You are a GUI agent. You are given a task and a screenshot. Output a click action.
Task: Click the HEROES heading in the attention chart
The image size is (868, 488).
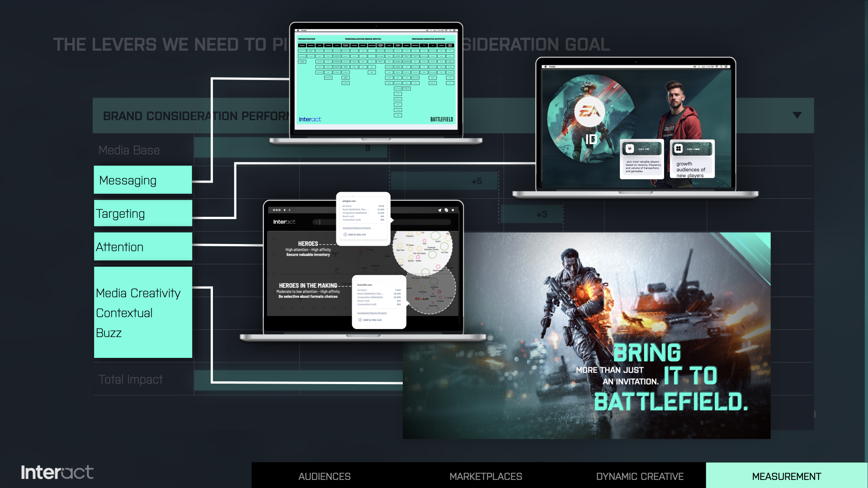[308, 244]
